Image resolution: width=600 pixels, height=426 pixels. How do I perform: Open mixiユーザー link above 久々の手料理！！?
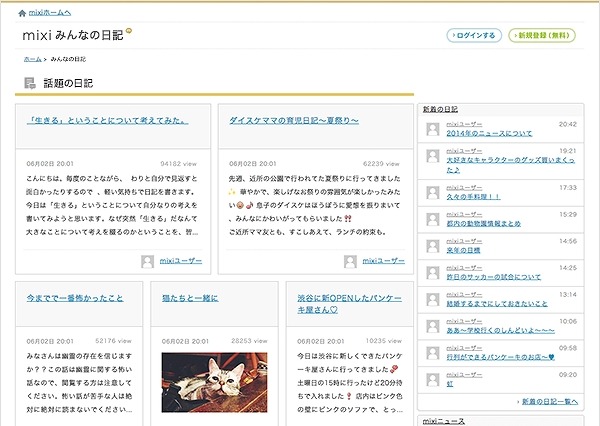click(x=464, y=188)
